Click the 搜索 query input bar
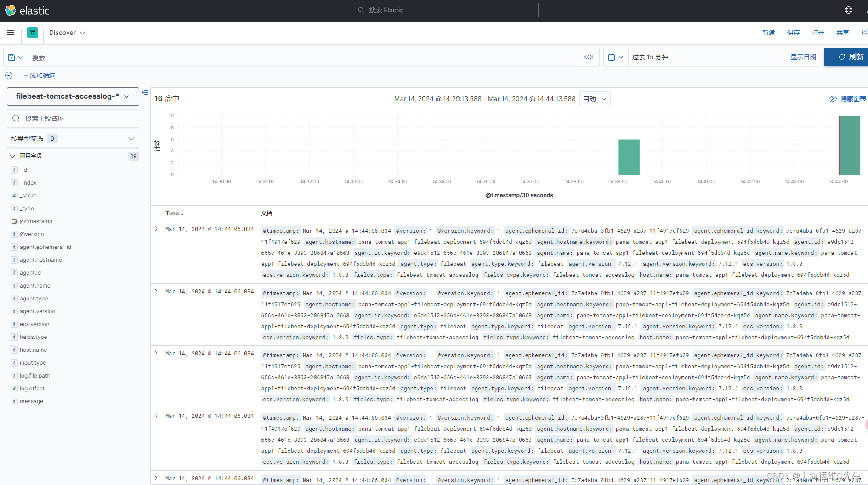Viewport: 868px width, 485px height. tap(303, 57)
